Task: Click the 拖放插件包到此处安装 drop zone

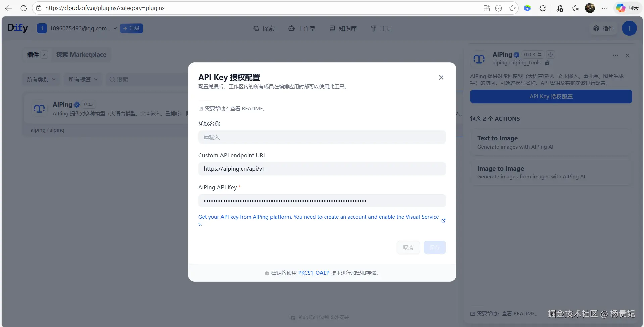Action: (319, 317)
